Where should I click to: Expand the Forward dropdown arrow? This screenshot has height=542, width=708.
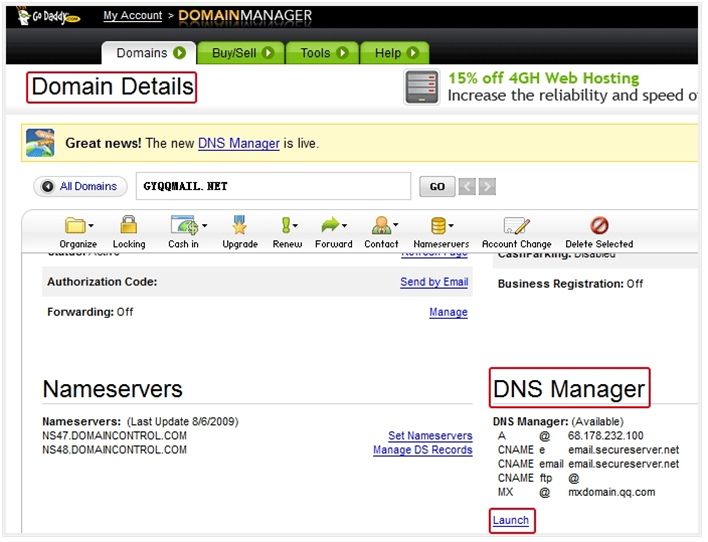[x=345, y=225]
